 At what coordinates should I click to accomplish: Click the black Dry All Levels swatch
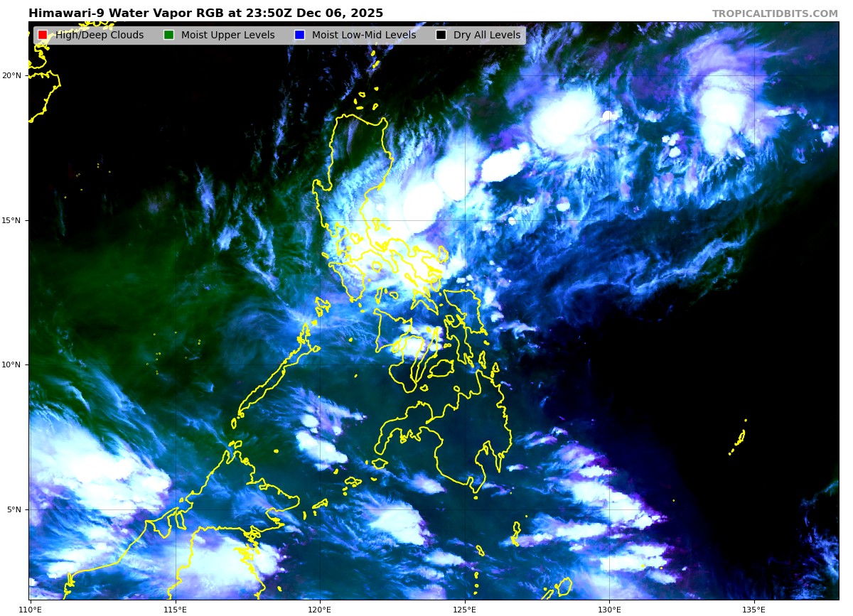tap(441, 35)
